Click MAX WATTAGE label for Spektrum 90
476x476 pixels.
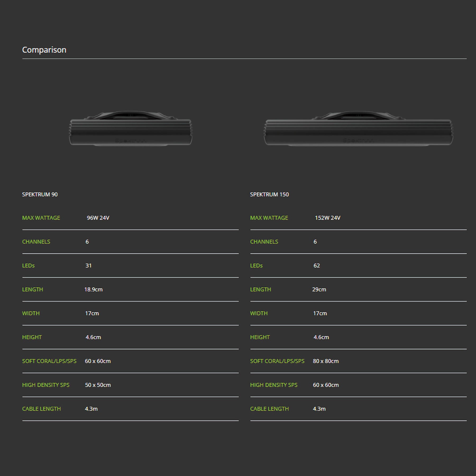pos(41,218)
